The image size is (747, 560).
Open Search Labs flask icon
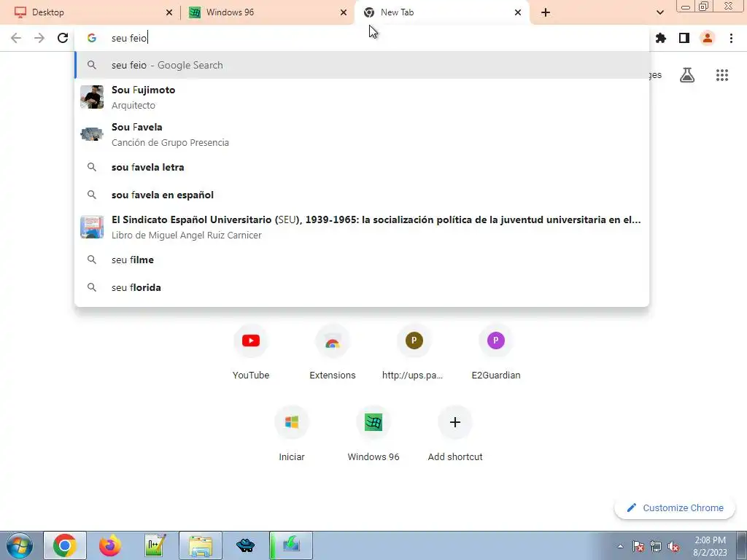click(687, 75)
